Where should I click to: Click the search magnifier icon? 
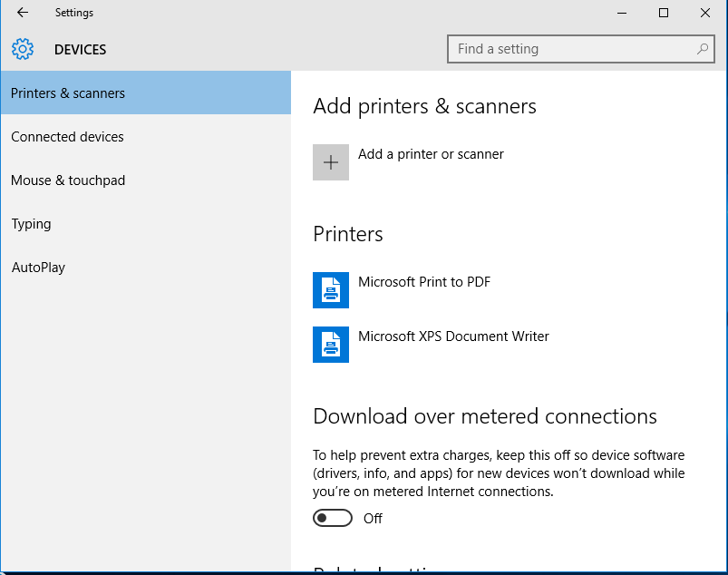(703, 49)
